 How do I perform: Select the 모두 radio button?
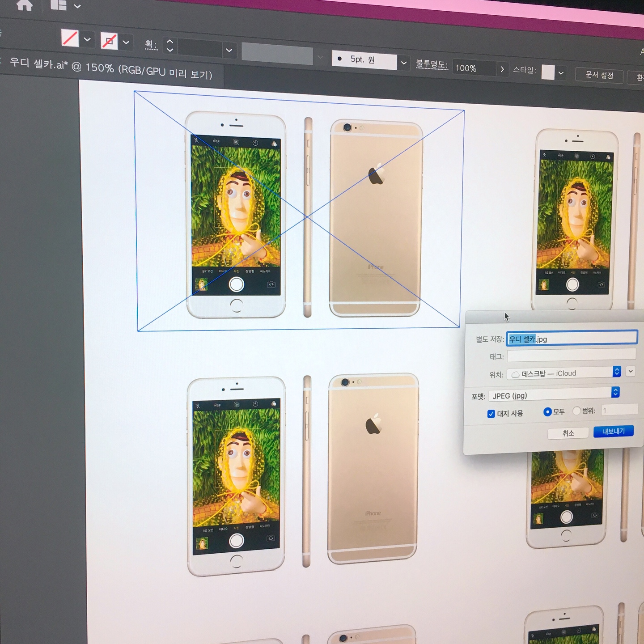point(547,412)
